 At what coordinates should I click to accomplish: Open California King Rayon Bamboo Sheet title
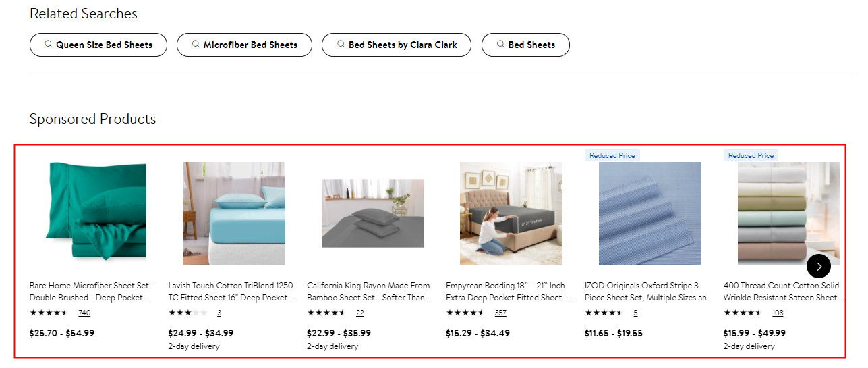point(369,291)
